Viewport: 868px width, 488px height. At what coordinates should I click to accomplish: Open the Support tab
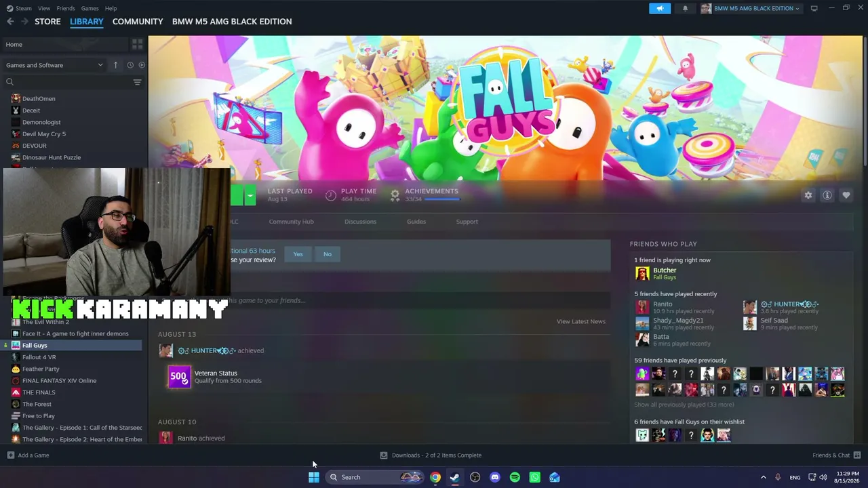coord(467,222)
